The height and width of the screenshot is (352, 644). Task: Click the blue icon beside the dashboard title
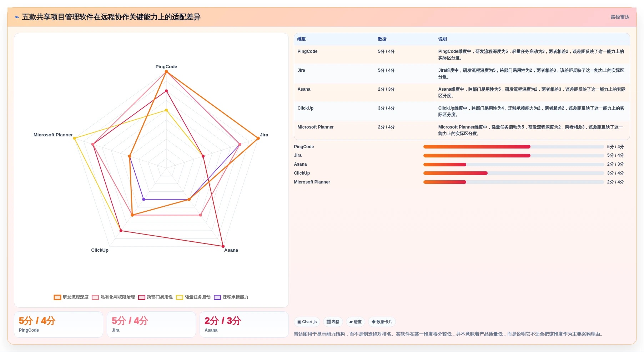pos(17,17)
